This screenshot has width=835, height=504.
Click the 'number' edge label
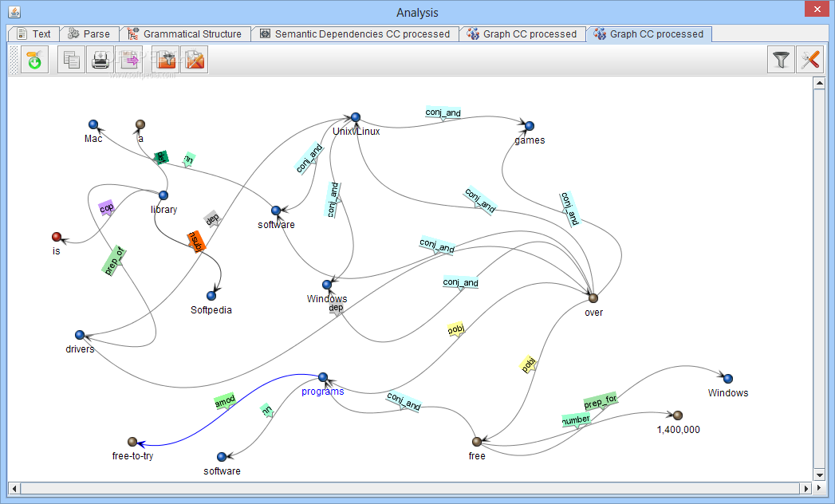click(576, 420)
